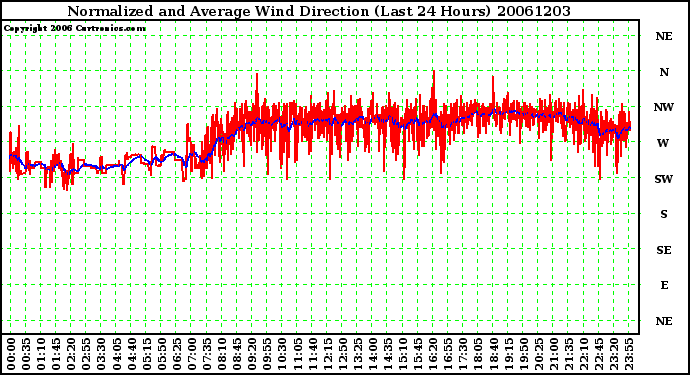Screen dimensions: 690x375
Task: Click the '03:30' time axis label
Action: pos(101,354)
